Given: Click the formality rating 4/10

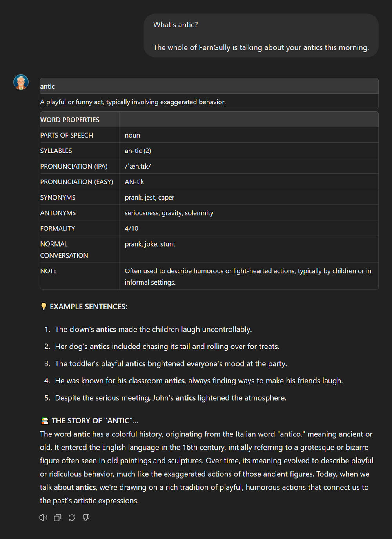Looking at the screenshot, I should pos(131,229).
